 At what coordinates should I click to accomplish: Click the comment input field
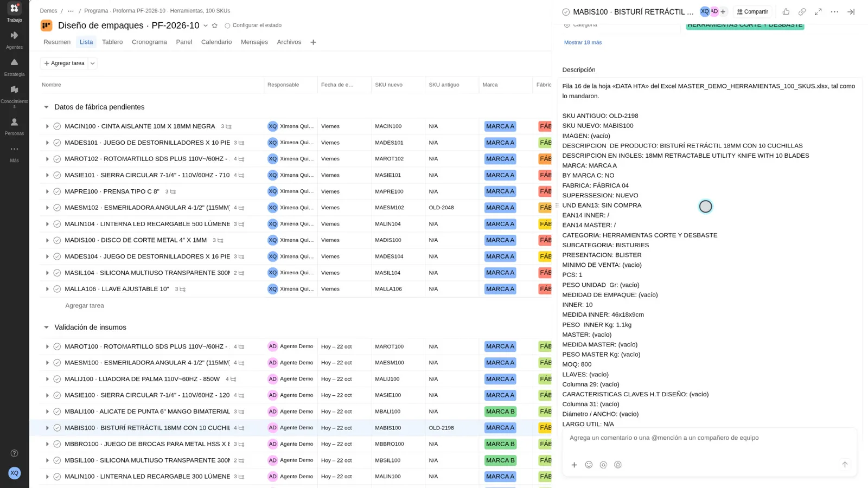coord(710,438)
